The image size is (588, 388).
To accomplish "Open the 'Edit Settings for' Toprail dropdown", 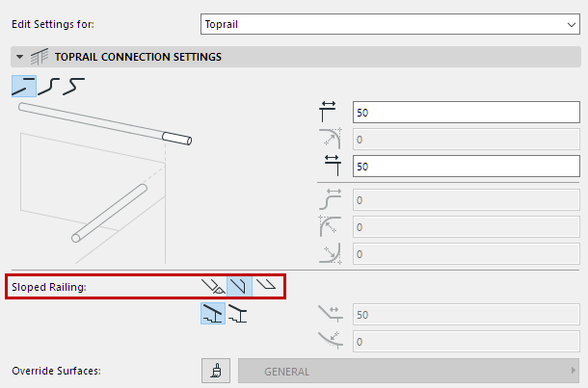I will (388, 25).
